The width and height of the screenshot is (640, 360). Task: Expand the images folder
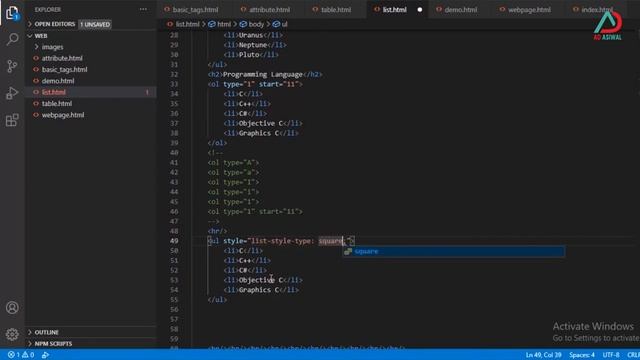tap(52, 47)
